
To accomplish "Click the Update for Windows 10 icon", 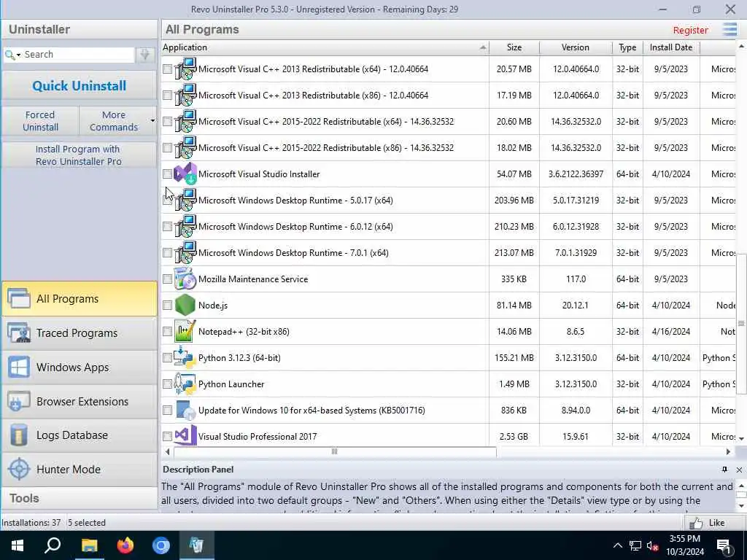I will [185, 410].
